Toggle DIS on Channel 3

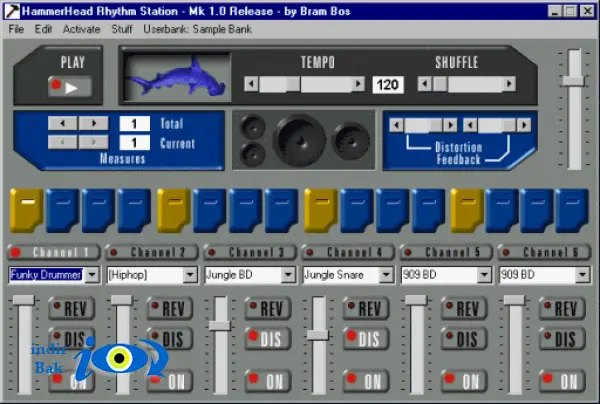(x=268, y=339)
